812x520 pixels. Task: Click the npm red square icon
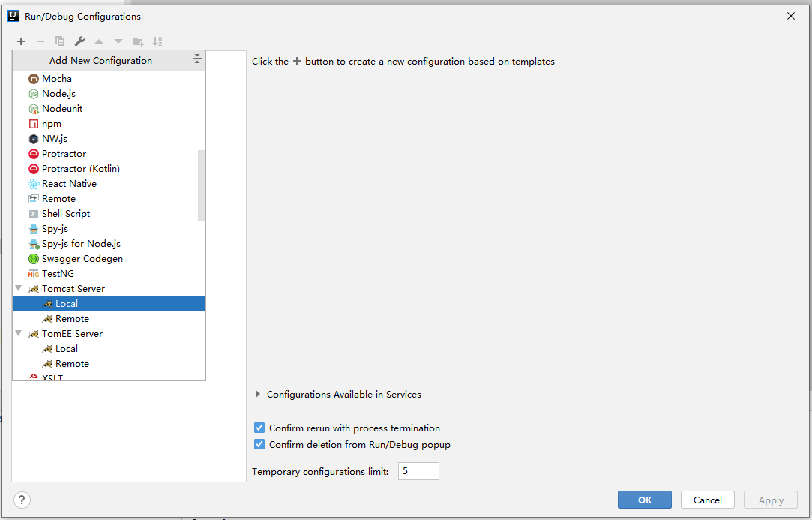(34, 124)
